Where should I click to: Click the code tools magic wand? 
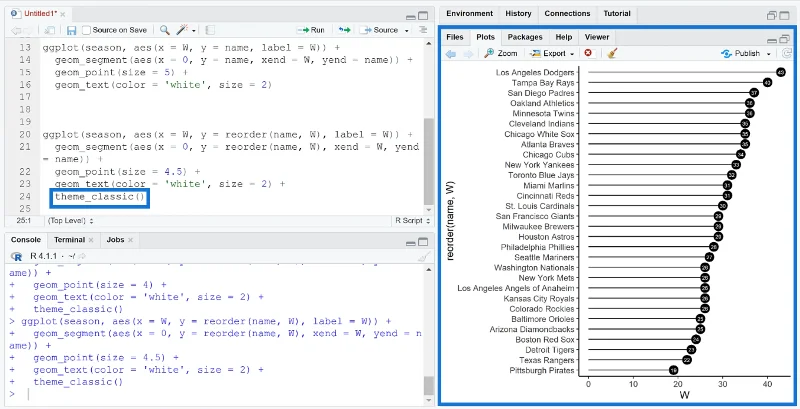click(182, 30)
